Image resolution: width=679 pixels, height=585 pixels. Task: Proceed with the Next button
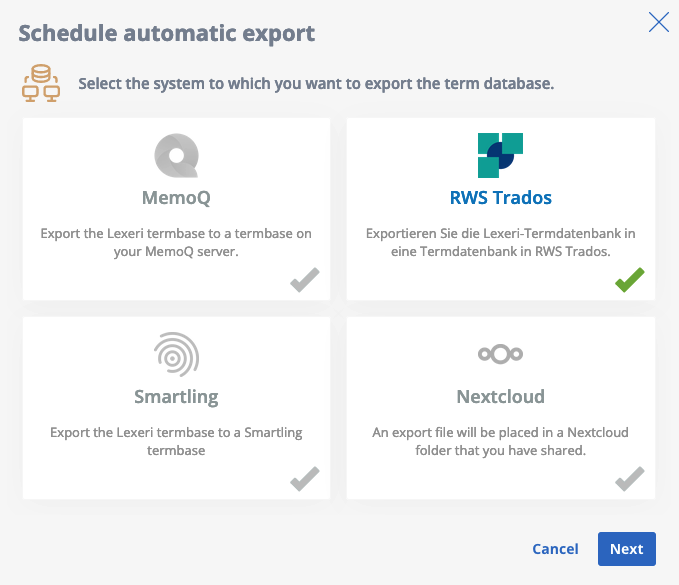[x=627, y=549]
